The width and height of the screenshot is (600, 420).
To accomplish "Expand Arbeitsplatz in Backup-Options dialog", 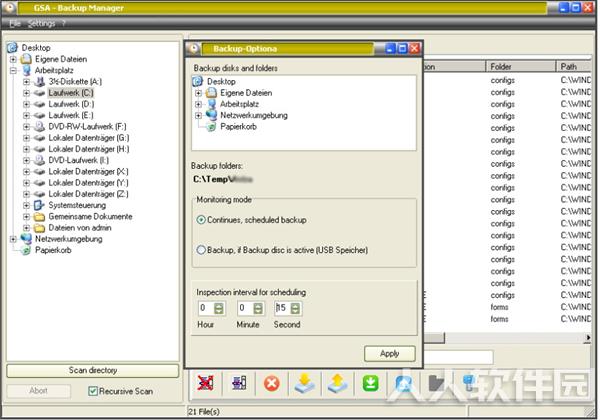I will tap(198, 104).
